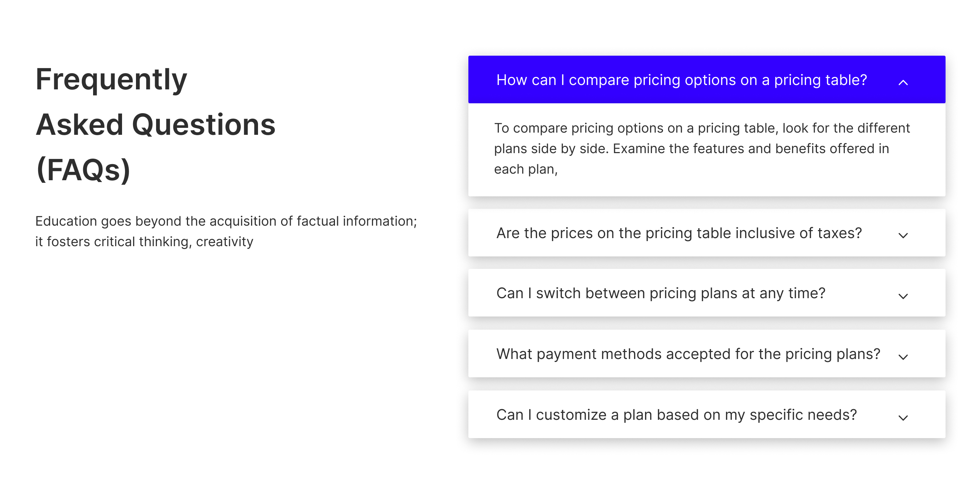Viewport: 980px width, 485px height.
Task: Click the word "Frequently" in the heading
Action: pyautogui.click(x=111, y=79)
